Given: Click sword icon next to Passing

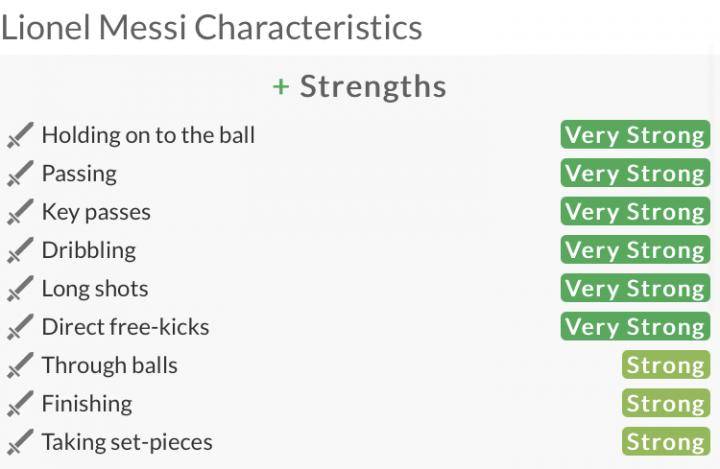Looking at the screenshot, I should [20, 174].
